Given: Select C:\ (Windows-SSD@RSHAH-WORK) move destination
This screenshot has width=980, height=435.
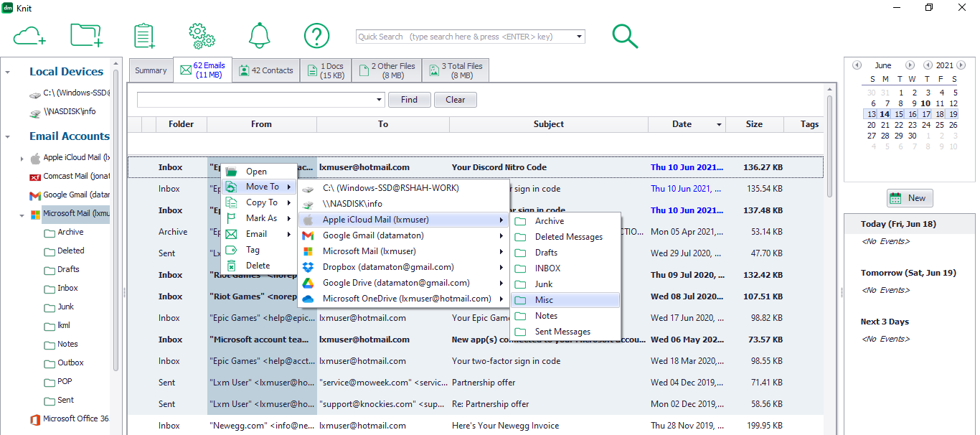Looking at the screenshot, I should [x=403, y=188].
